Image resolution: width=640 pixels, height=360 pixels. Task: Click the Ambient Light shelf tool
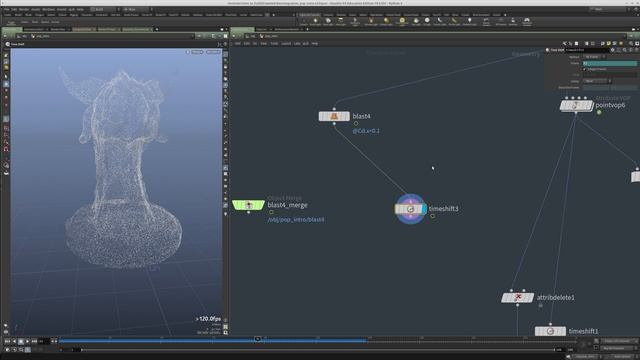(469, 21)
